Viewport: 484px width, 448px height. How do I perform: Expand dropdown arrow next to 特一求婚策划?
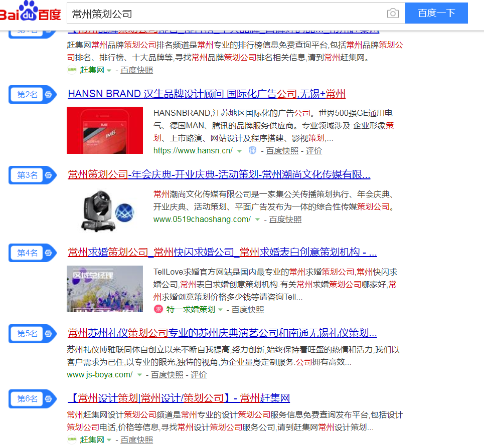pos(220,310)
